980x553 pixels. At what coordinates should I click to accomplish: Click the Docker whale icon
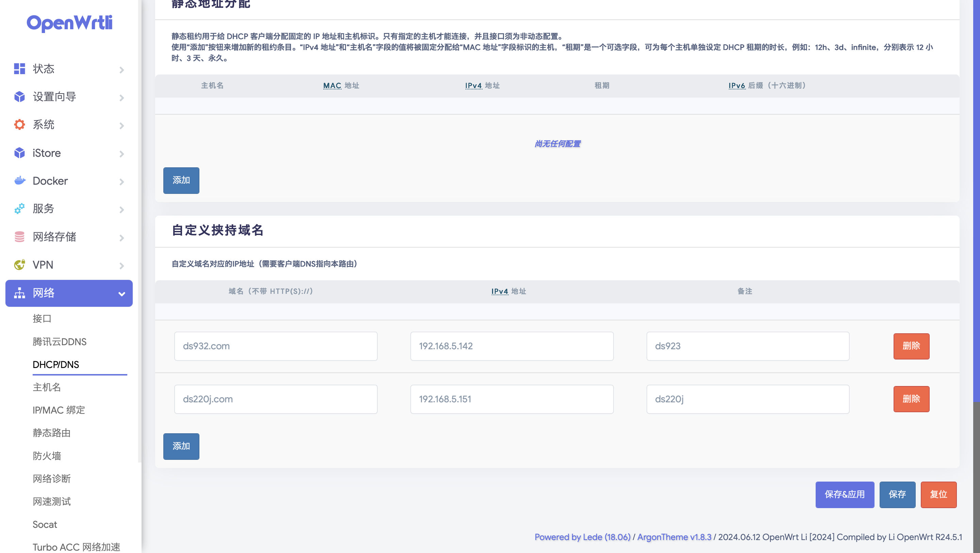pos(19,181)
